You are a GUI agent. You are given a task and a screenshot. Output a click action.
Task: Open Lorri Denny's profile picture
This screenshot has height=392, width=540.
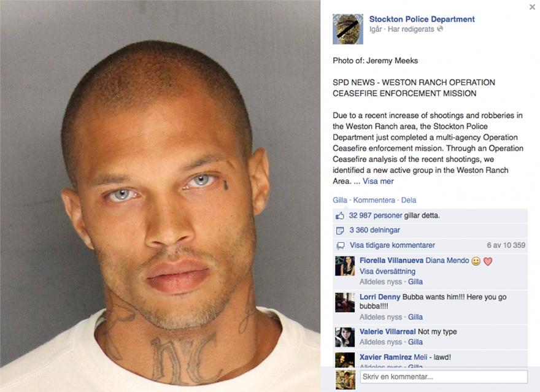pyautogui.click(x=345, y=302)
